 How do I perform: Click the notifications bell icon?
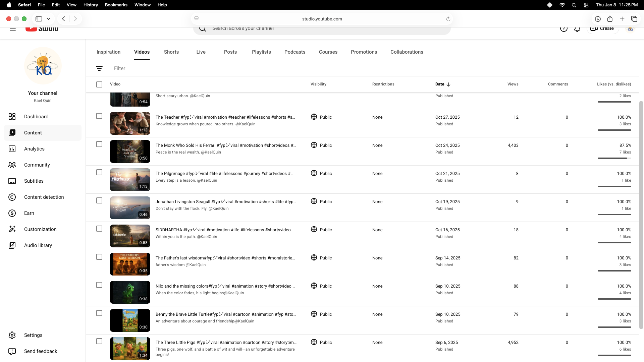coord(577,29)
